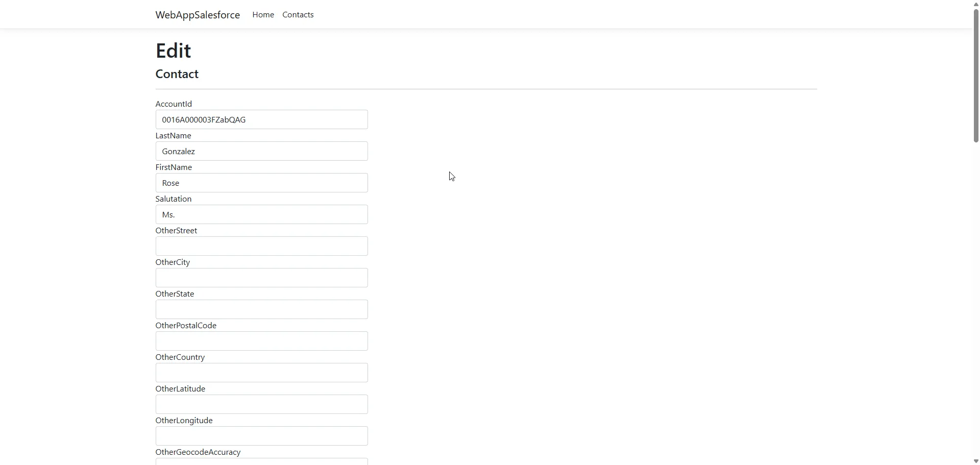Click the scrollbar up arrow

pyautogui.click(x=976, y=4)
